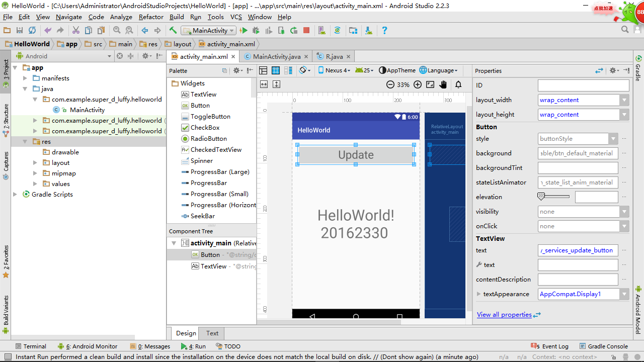The image size is (644, 362).
Task: Select the Pan hand tool
Action: click(443, 84)
